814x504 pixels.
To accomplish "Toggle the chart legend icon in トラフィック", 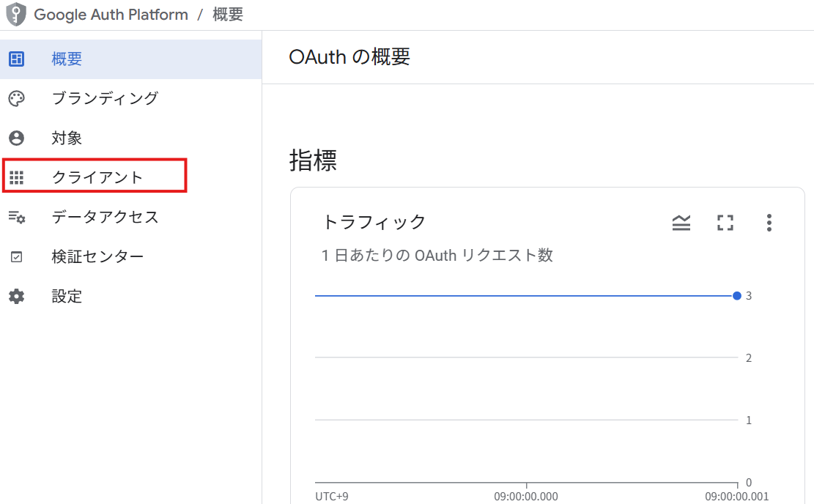I will (x=681, y=223).
